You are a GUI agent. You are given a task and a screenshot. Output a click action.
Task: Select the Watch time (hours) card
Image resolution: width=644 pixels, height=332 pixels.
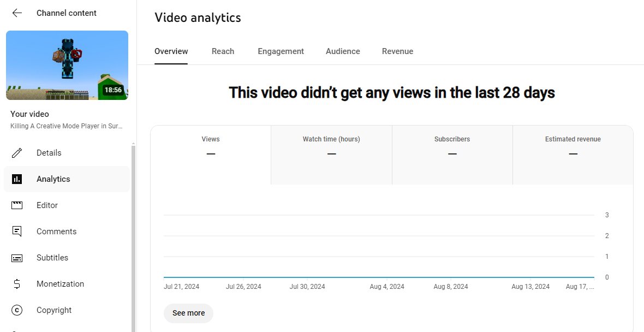click(331, 155)
